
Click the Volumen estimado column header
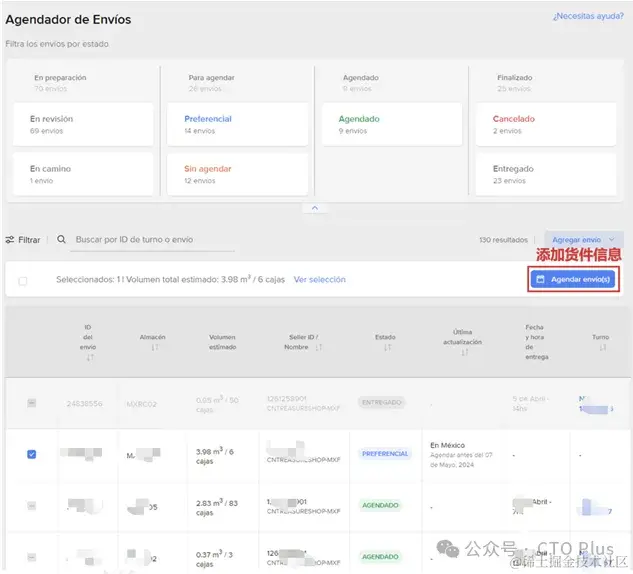(222, 342)
